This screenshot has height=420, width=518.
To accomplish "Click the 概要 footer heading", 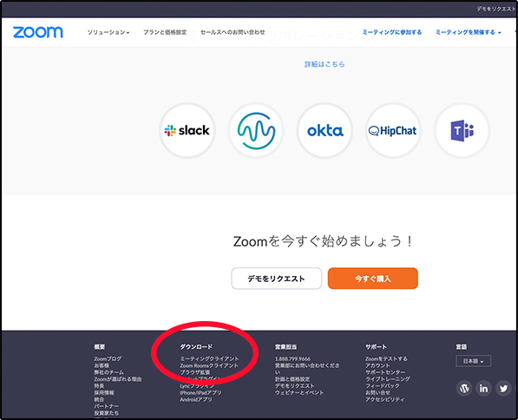I will [x=100, y=346].
